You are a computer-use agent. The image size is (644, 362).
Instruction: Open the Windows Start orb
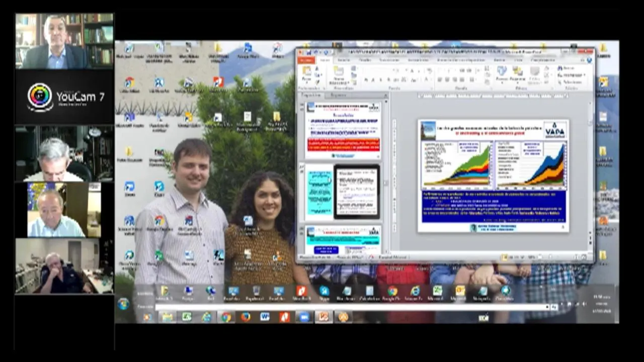(124, 304)
